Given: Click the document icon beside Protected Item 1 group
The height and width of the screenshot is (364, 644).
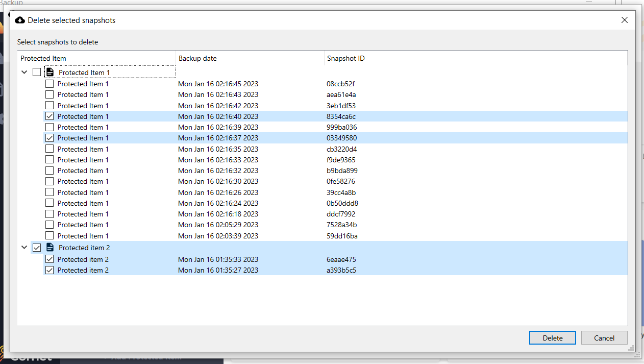Looking at the screenshot, I should [50, 72].
